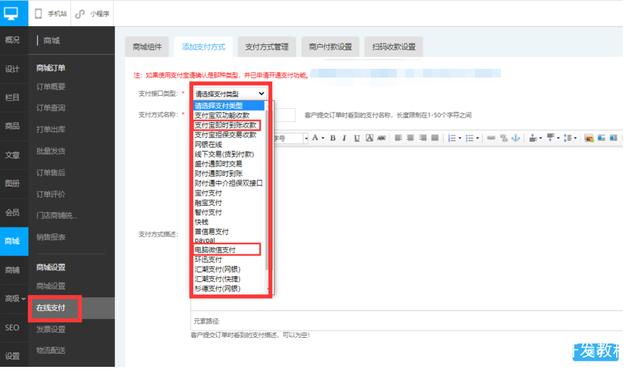640x369 pixels.
Task: Open the payment interface type combo box
Action: coord(230,94)
